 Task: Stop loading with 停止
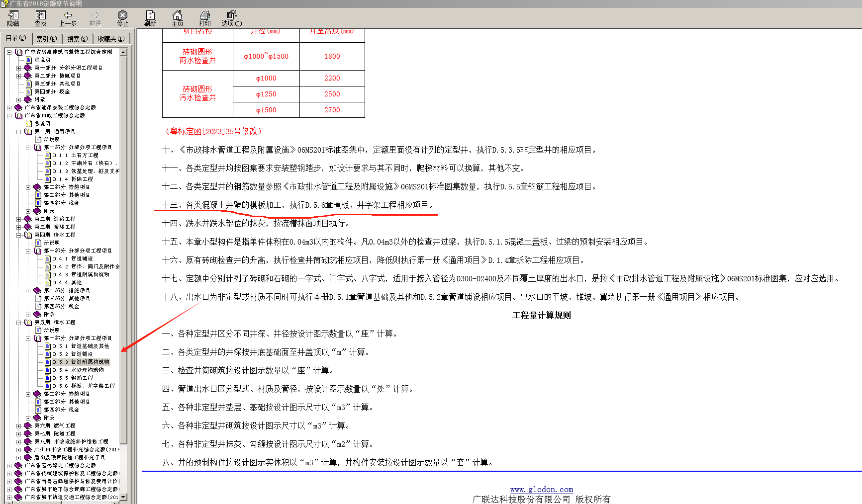[123, 18]
